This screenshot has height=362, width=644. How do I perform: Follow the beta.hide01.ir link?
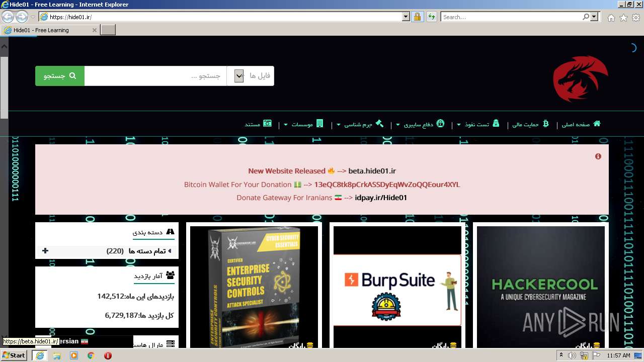coord(372,171)
